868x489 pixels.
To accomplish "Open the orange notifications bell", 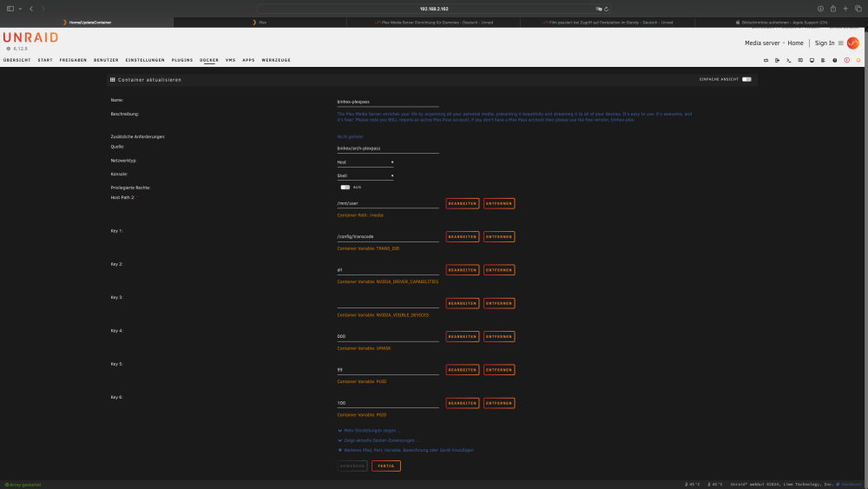I will click(858, 60).
